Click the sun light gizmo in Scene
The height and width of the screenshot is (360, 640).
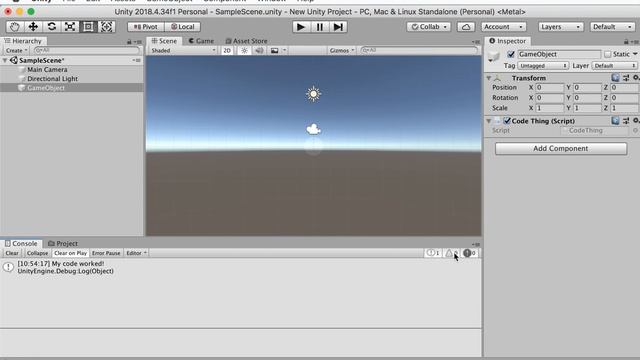tap(313, 94)
